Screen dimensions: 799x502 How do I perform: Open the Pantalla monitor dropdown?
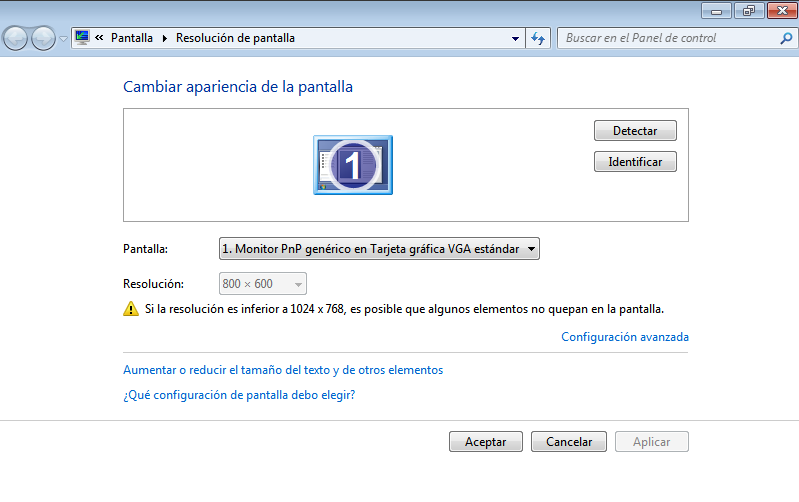[379, 249]
